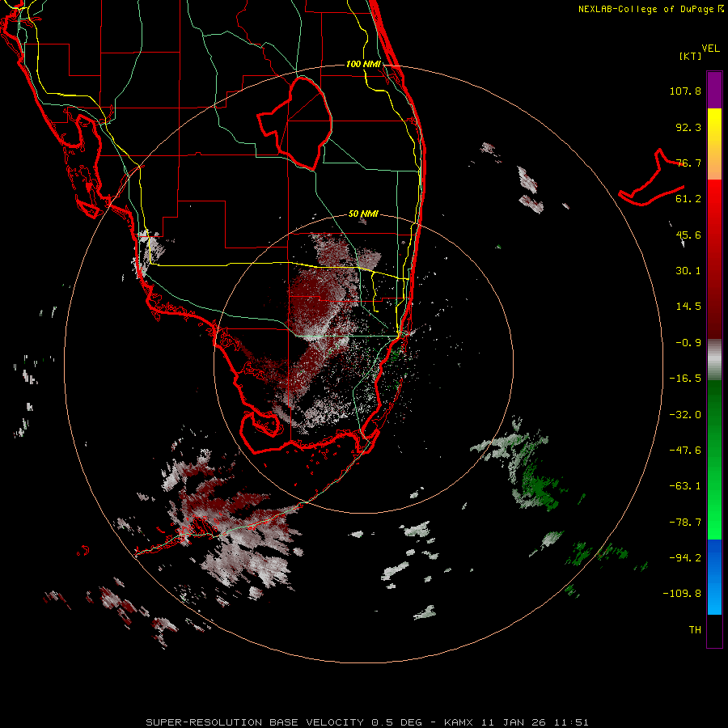Click the -47.6 velocity scale value
Viewport: 728px width, 728px height.
tap(685, 451)
